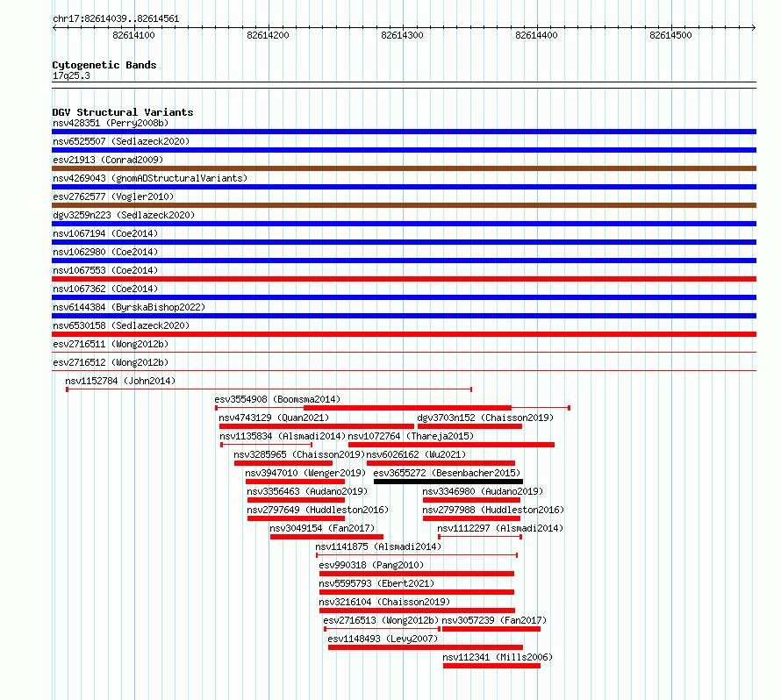Open esv2762577 (Vogler2010) variant label

click(x=113, y=196)
